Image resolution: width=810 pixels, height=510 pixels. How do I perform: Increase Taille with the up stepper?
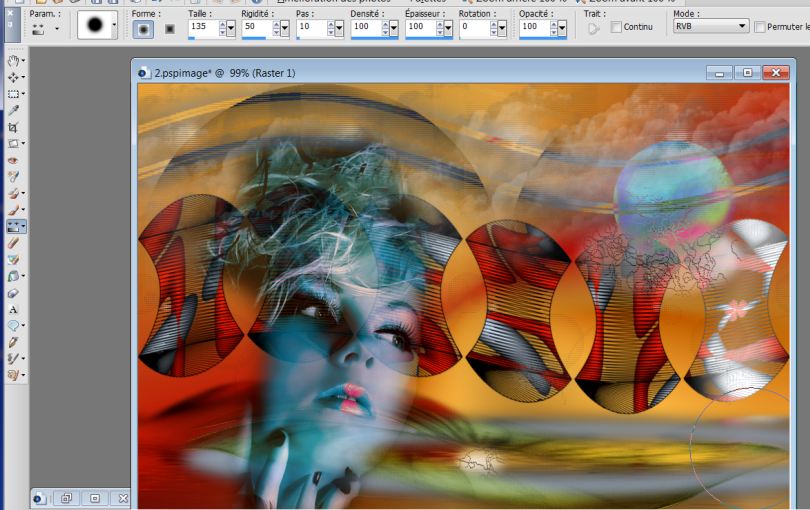tap(223, 24)
